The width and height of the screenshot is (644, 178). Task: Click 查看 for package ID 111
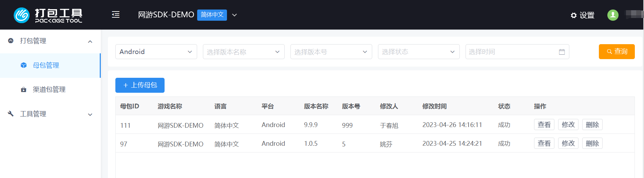point(544,125)
